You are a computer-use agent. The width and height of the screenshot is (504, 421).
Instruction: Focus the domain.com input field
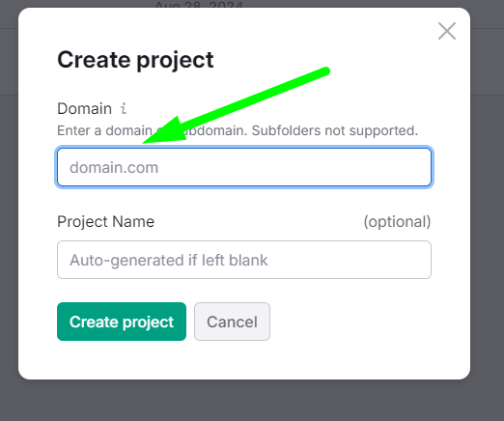click(x=244, y=167)
